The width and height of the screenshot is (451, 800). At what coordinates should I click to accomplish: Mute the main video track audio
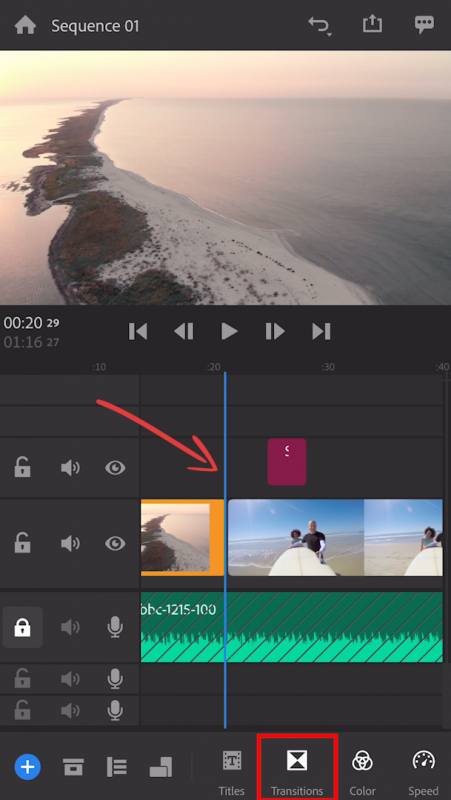pyautogui.click(x=70, y=543)
